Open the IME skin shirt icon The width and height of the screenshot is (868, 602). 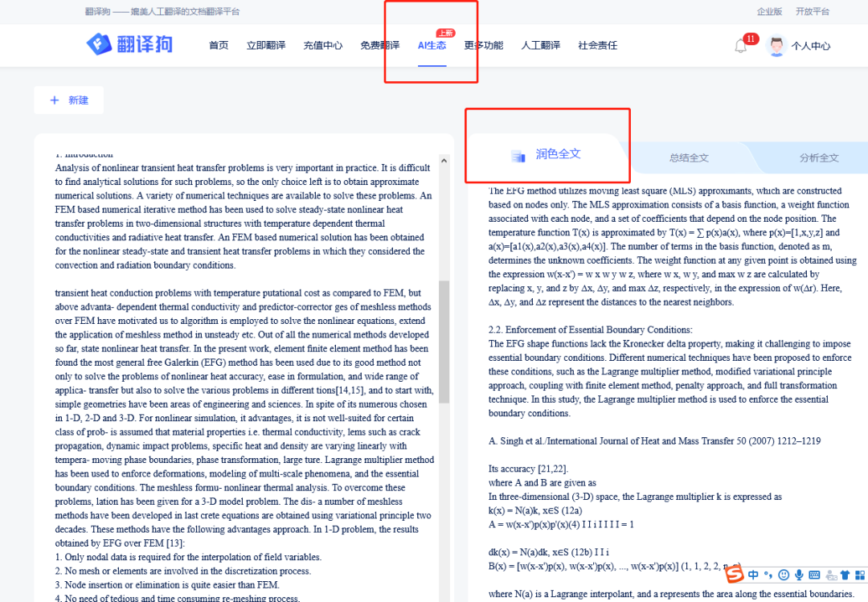845,575
